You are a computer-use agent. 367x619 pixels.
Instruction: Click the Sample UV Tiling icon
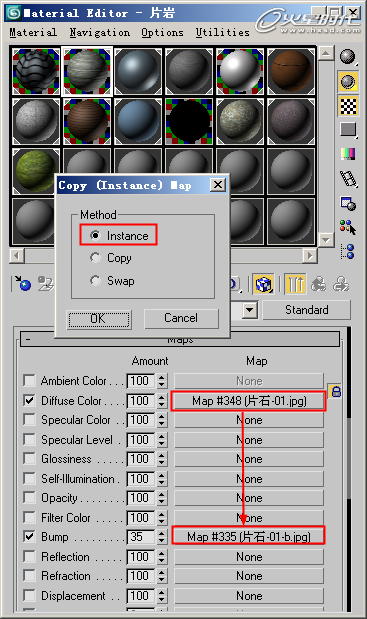pos(348,129)
